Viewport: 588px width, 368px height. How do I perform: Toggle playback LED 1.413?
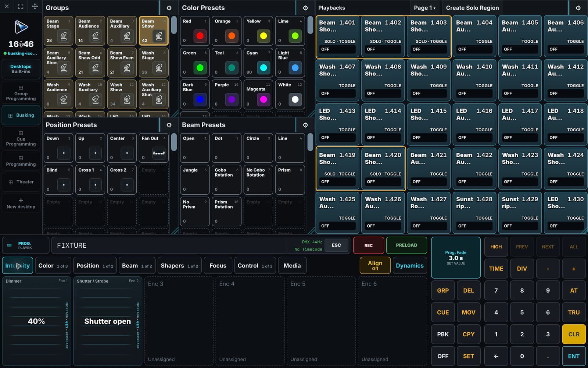[337, 125]
